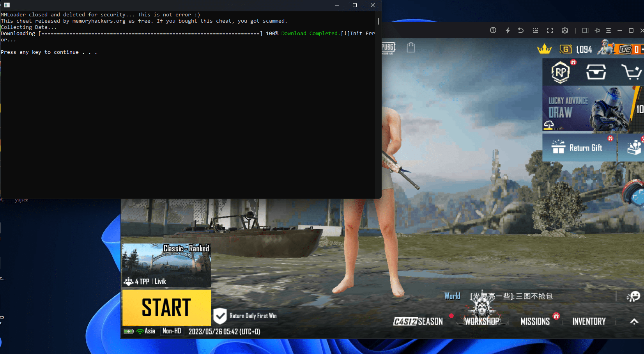Open the MISSIONS tab
644x354 pixels.
[x=535, y=321]
